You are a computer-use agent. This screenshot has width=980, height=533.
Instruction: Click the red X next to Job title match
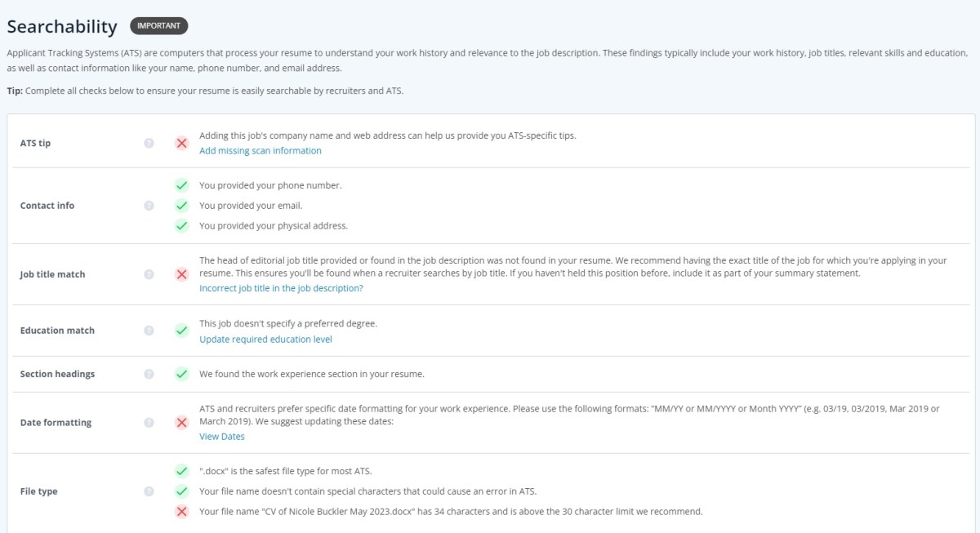(x=182, y=274)
